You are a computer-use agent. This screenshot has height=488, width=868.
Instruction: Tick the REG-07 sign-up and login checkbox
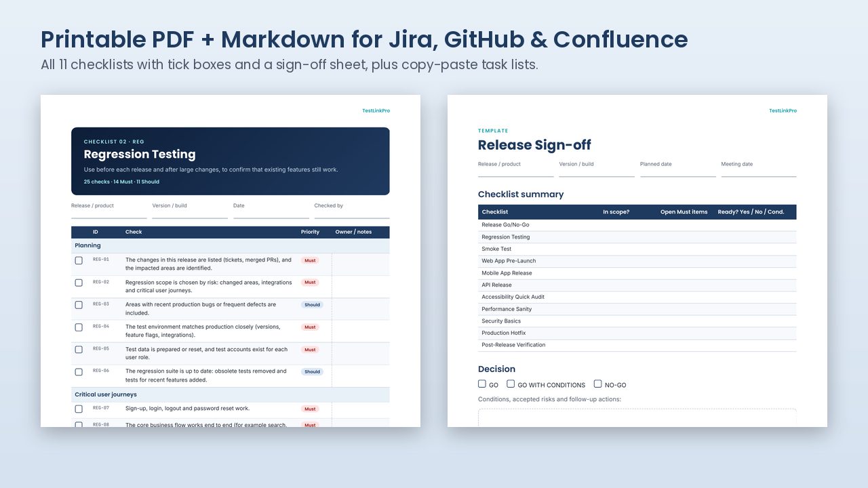79,409
